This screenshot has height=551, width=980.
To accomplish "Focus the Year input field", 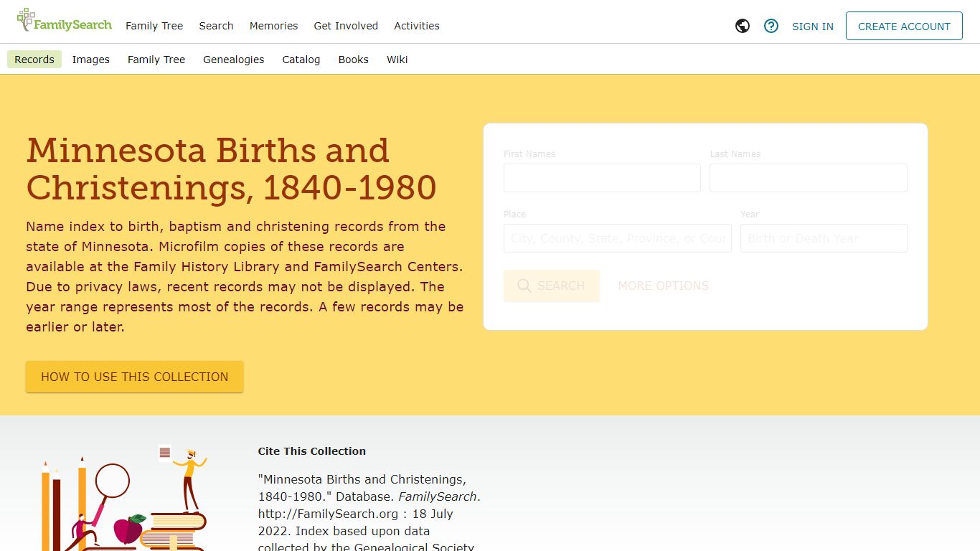I will pyautogui.click(x=824, y=238).
